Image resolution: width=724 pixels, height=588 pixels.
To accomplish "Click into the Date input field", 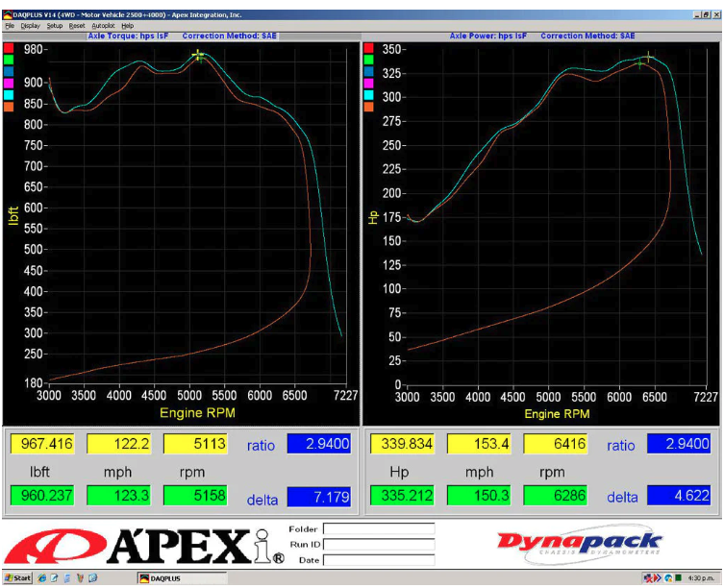I will click(379, 560).
